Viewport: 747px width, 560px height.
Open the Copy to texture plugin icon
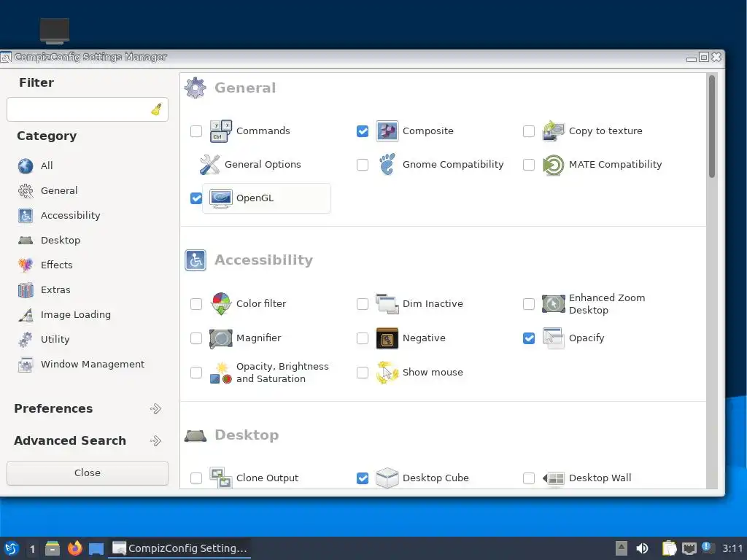point(553,131)
